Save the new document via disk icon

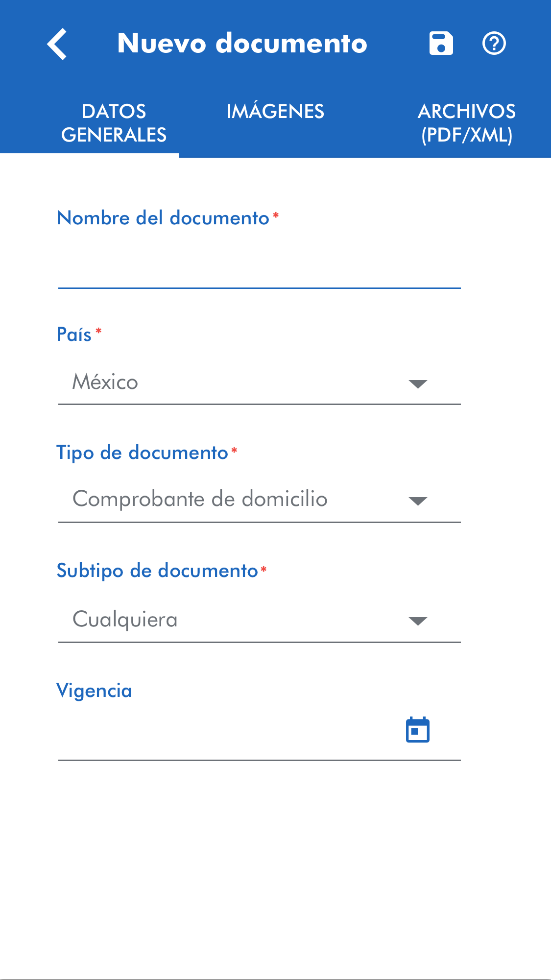(x=441, y=44)
